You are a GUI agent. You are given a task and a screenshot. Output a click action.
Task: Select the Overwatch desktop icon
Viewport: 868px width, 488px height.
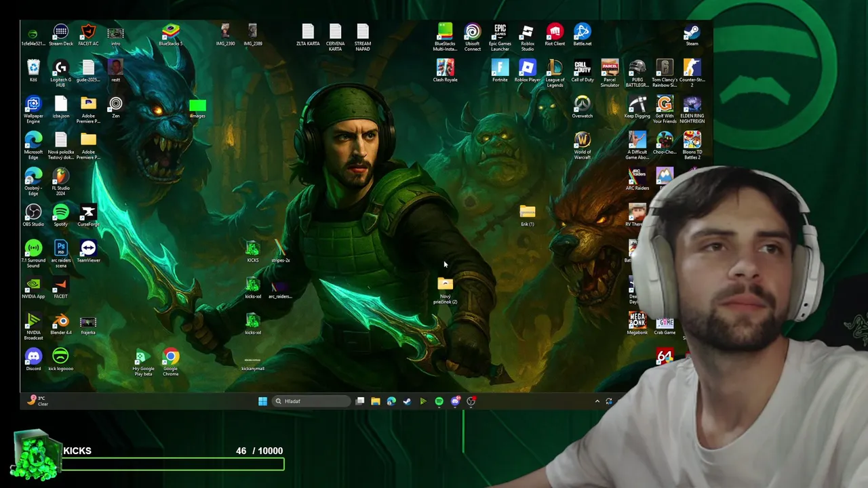click(x=583, y=107)
